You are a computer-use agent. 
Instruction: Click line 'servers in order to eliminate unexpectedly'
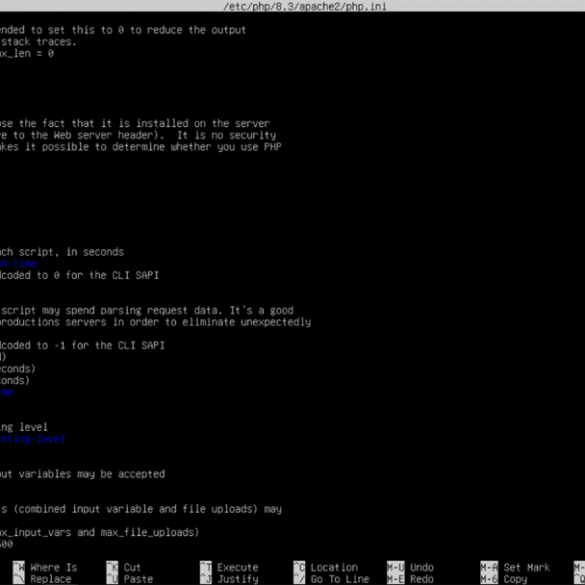155,322
